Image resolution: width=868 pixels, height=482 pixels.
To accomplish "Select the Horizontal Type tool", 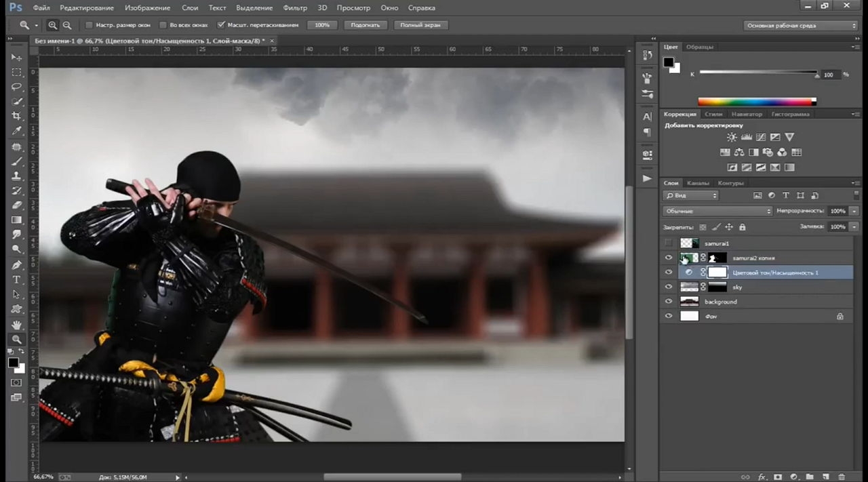I will (16, 279).
